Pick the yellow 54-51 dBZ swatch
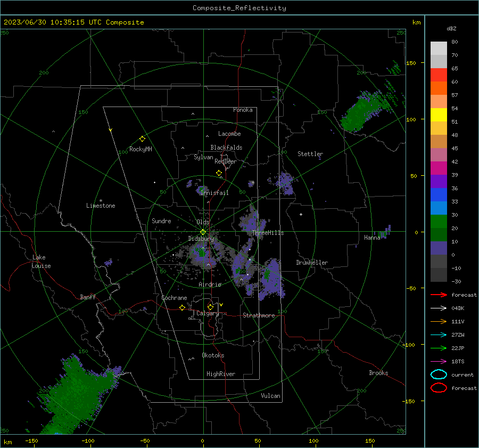Viewport: 479px width, 448px height. tap(439, 115)
